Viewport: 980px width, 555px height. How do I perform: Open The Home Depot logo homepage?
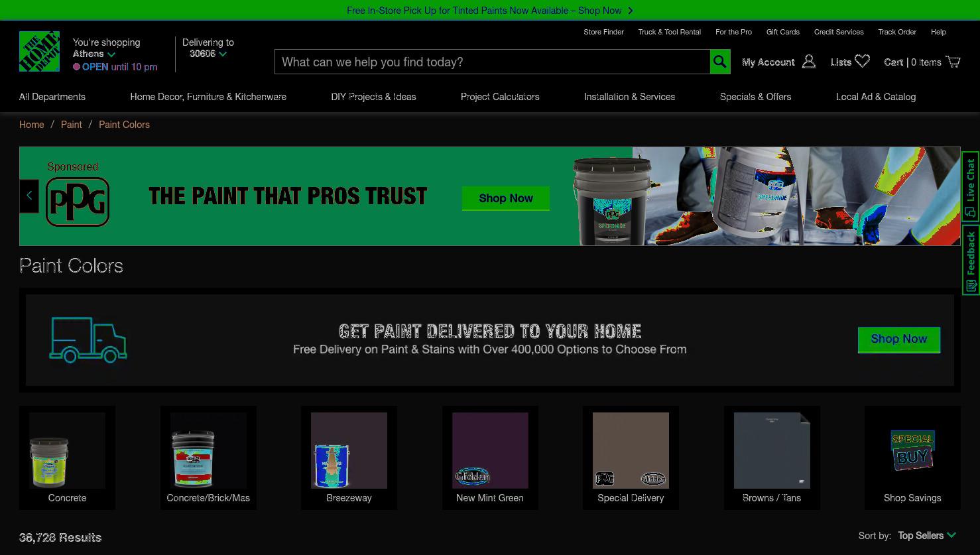point(39,51)
